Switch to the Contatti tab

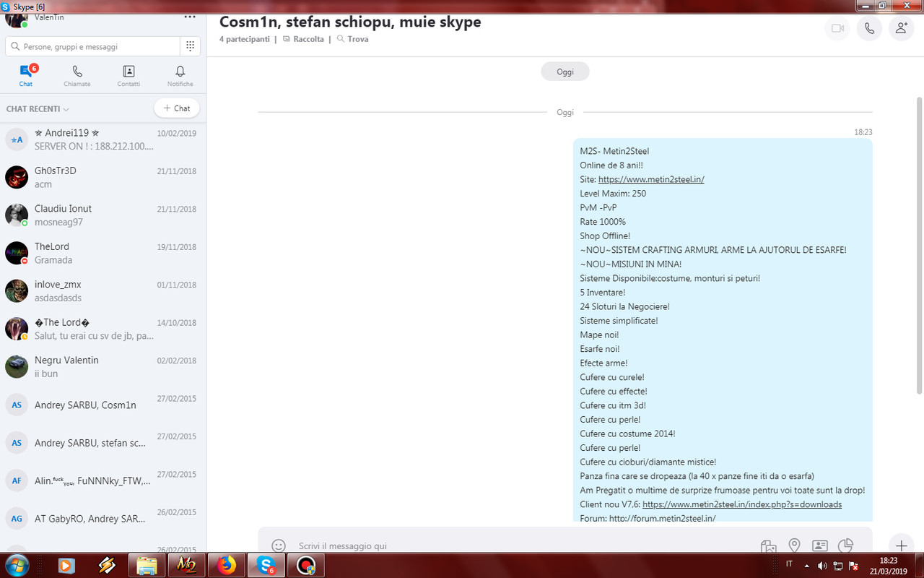(x=128, y=75)
